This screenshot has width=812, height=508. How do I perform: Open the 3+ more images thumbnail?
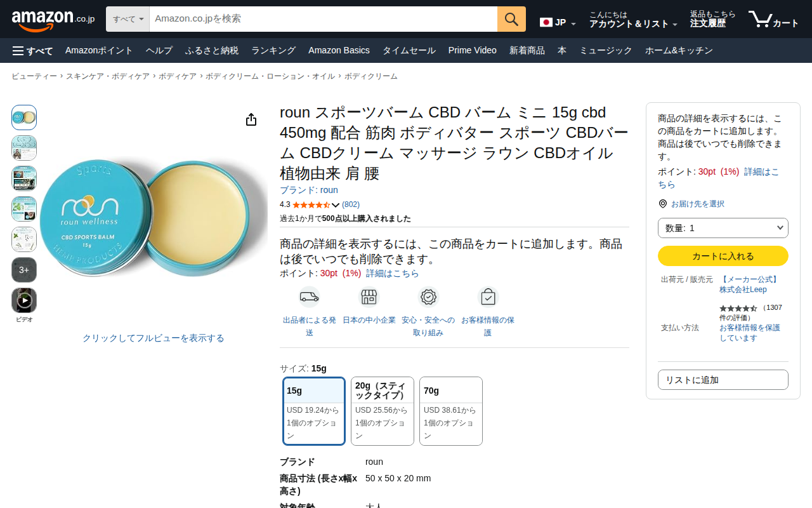point(24,270)
